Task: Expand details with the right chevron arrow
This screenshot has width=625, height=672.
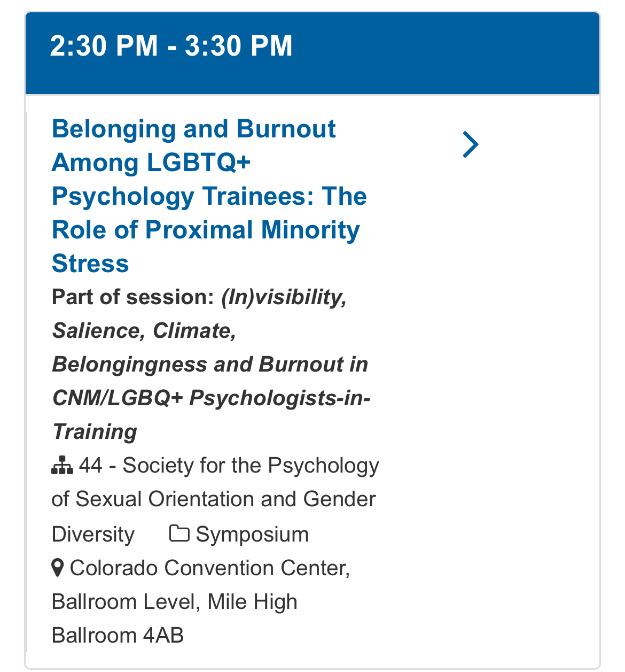Action: pos(470,145)
